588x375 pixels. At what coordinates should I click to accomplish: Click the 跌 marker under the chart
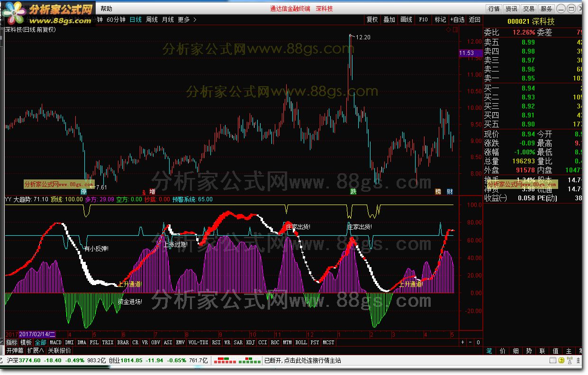point(353,192)
